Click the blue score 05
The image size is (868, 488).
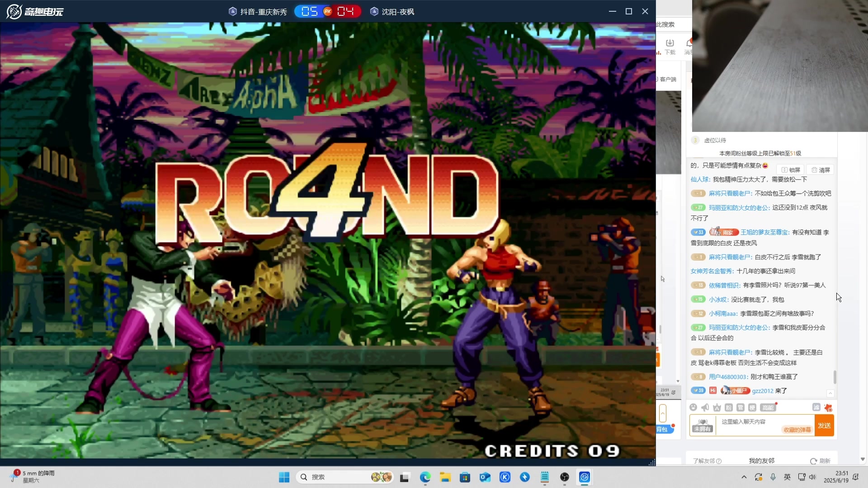[309, 11]
